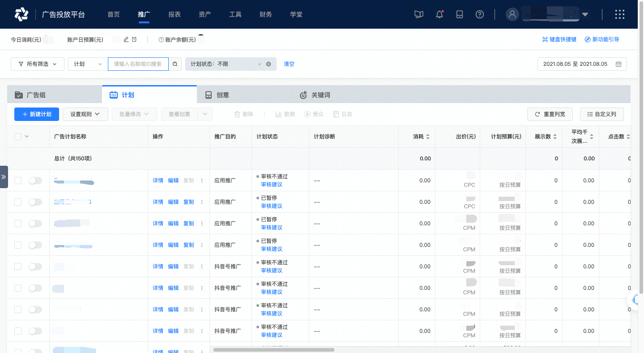Click the help question mark icon
Viewport: 644px width, 353px height.
[480, 14]
